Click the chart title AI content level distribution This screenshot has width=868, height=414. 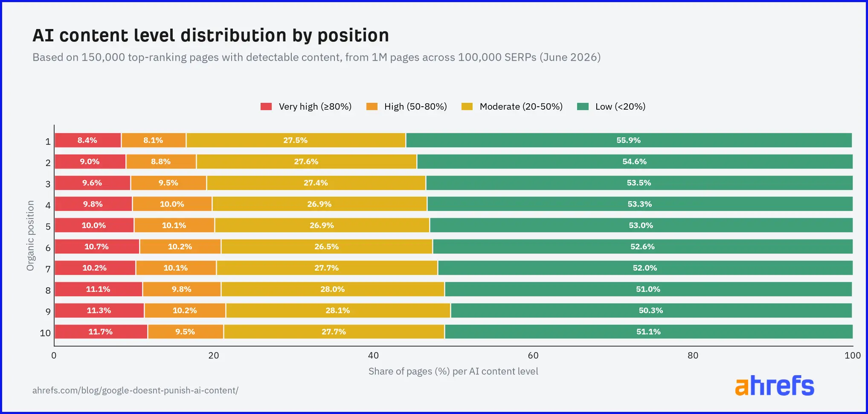click(x=211, y=35)
